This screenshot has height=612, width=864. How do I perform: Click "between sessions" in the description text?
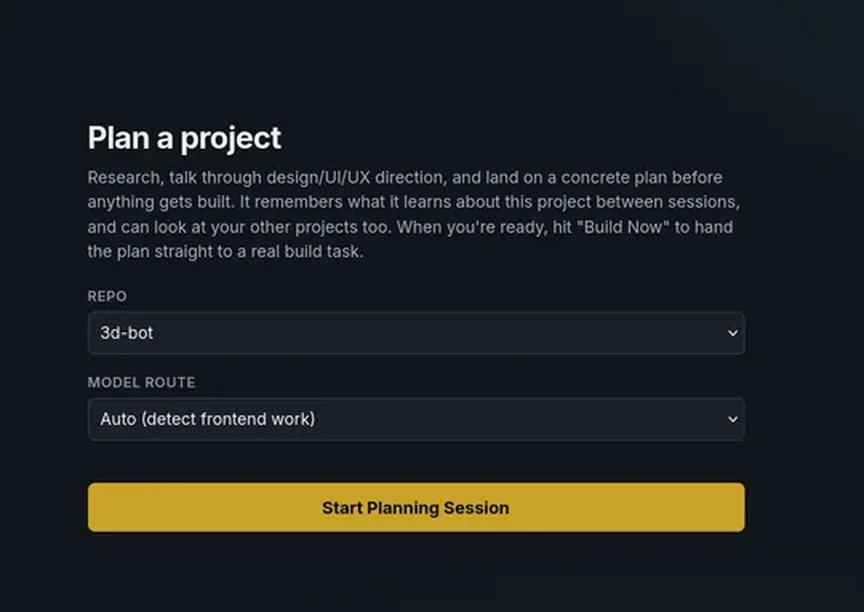668,202
